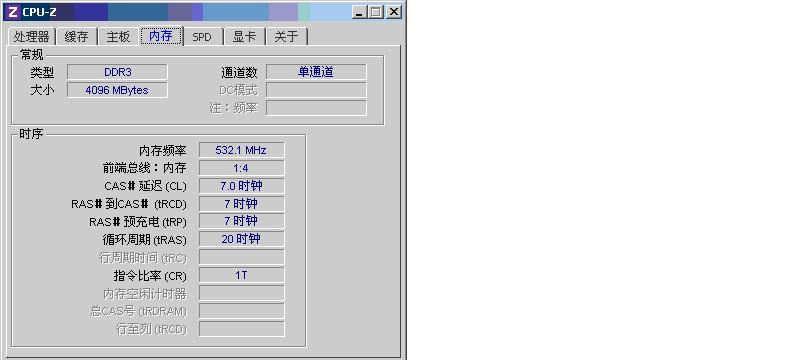Click the 指令比率 (CR) label
The image size is (800, 360).
tap(150, 276)
